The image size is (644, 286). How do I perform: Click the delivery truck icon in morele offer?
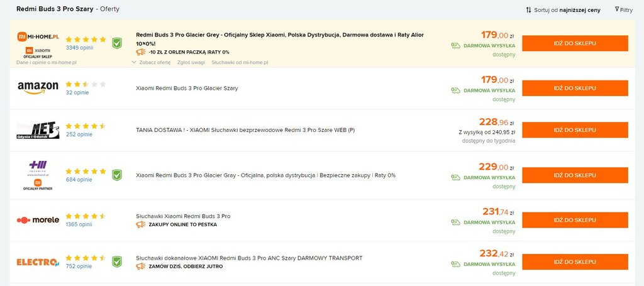455,222
